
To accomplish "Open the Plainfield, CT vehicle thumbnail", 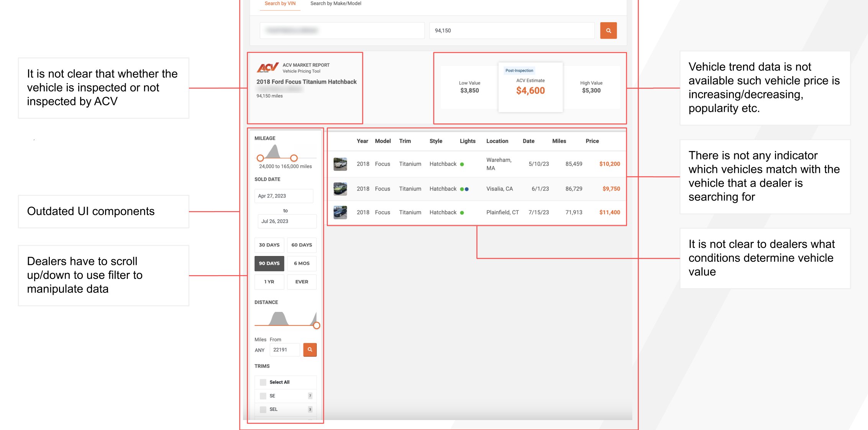I will tap(340, 212).
